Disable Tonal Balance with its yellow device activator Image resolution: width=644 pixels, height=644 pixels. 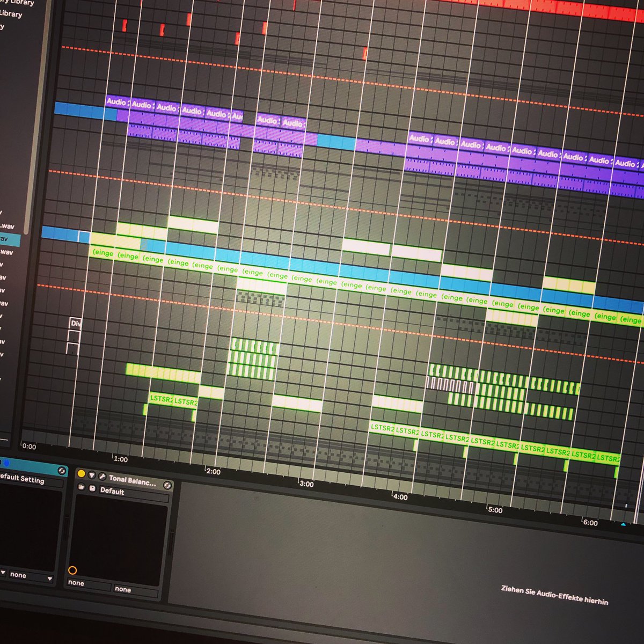[82, 474]
